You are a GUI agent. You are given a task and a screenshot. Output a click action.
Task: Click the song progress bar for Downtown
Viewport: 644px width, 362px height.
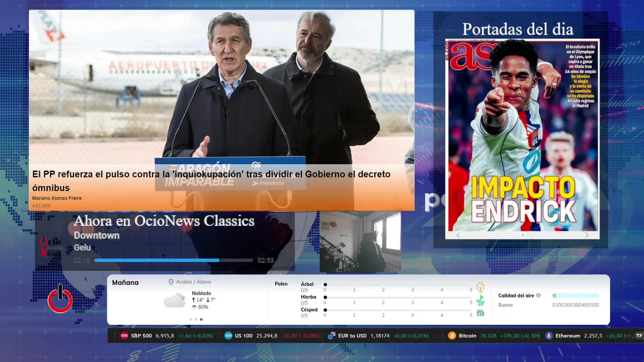pos(174,260)
